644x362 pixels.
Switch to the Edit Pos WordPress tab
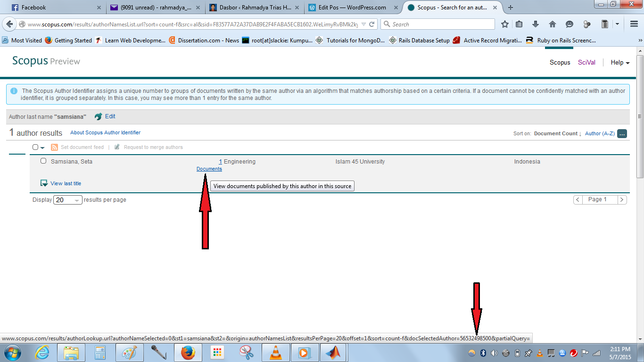click(x=352, y=8)
